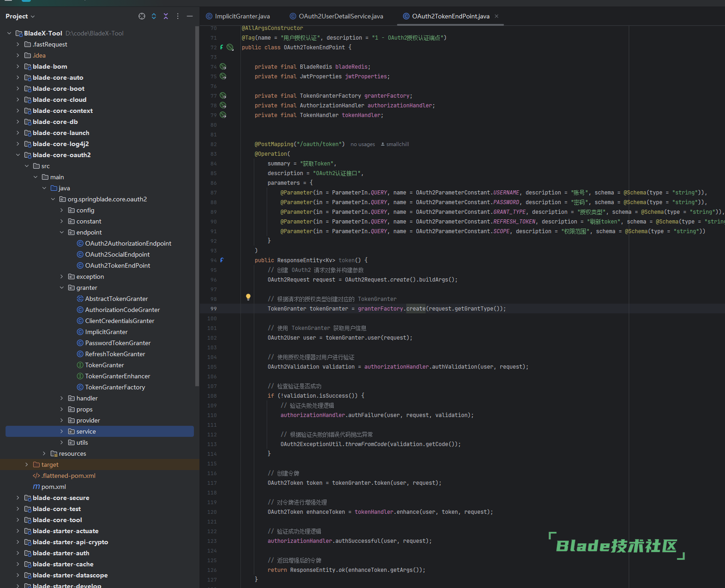Image resolution: width=725 pixels, height=588 pixels.
Task: Open the Project view dropdown
Action: click(x=20, y=16)
